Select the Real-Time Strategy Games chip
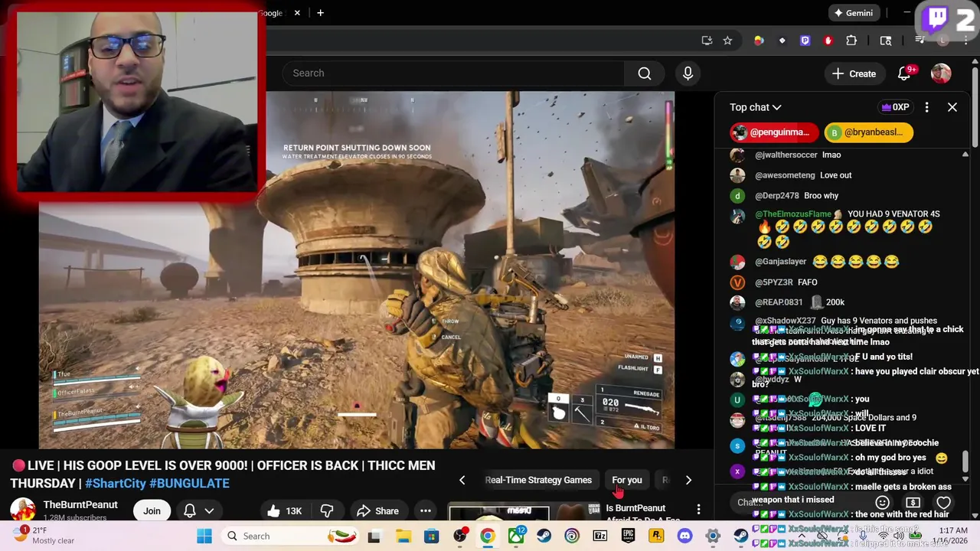 click(538, 481)
